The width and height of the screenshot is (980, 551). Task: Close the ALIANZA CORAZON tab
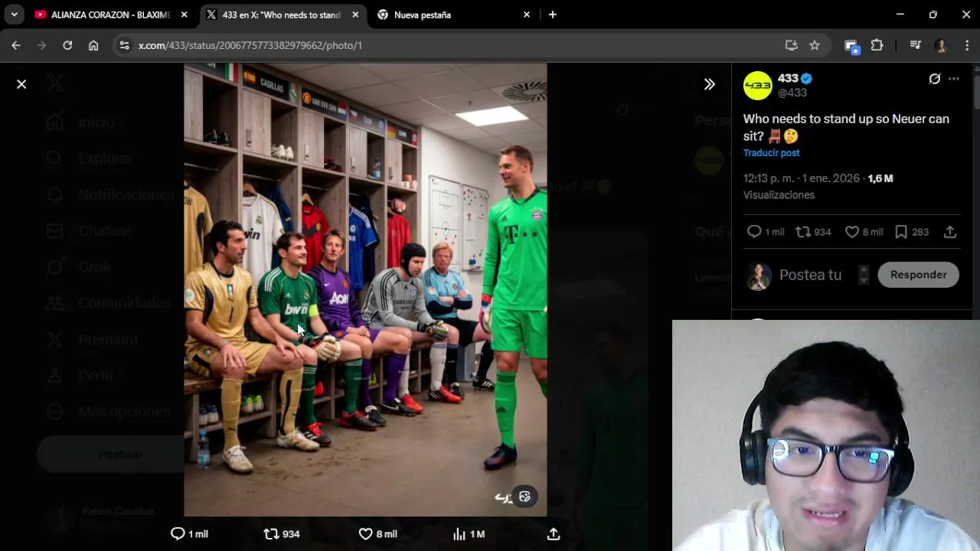point(184,15)
